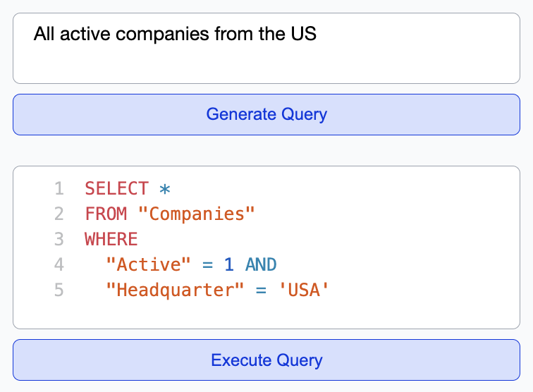Click line number 1 in the editor
This screenshot has width=533, height=392.
pos(59,188)
